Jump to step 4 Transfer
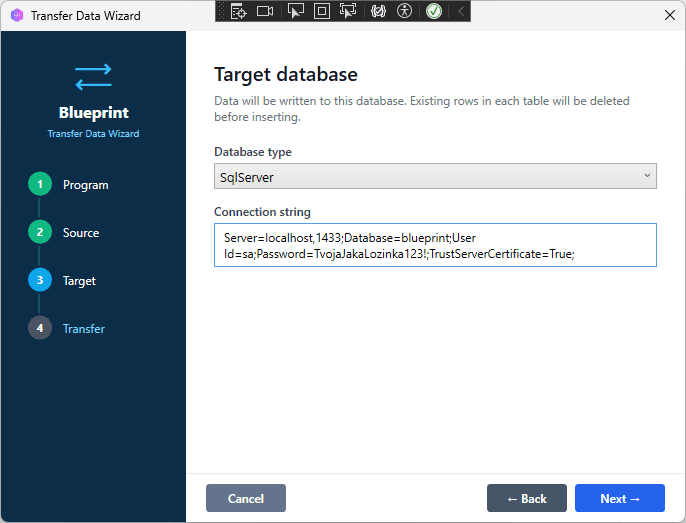This screenshot has width=686, height=523. [66, 328]
